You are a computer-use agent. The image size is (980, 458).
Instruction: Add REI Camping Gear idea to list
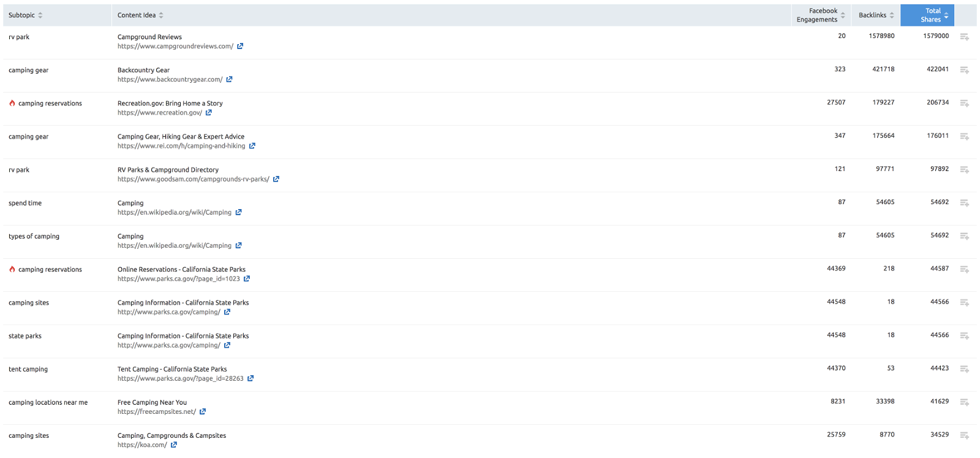pyautogui.click(x=965, y=136)
